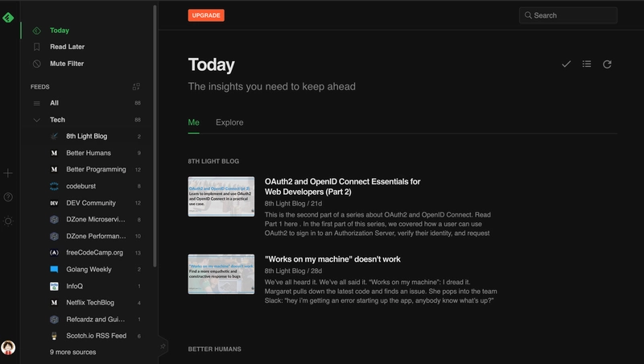
Task: Select the Scotch.io RSS Feed
Action: (96, 336)
